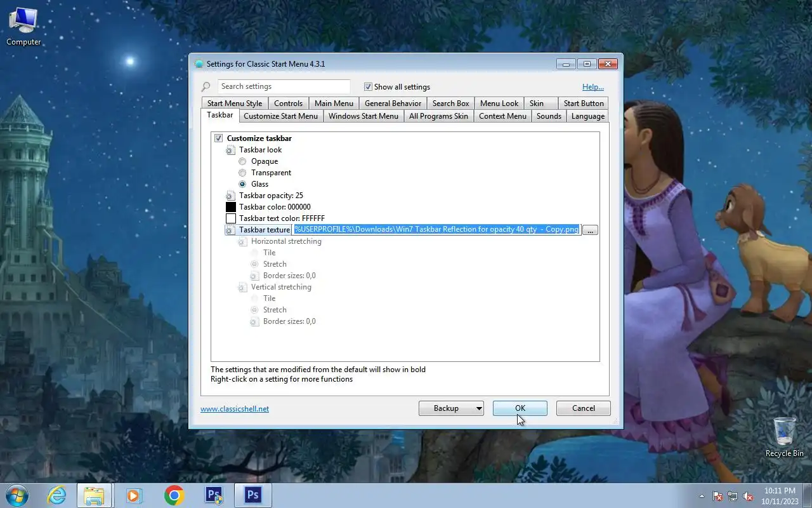The image size is (812, 508).
Task: Select Horizontal stretching row label
Action: coord(286,241)
